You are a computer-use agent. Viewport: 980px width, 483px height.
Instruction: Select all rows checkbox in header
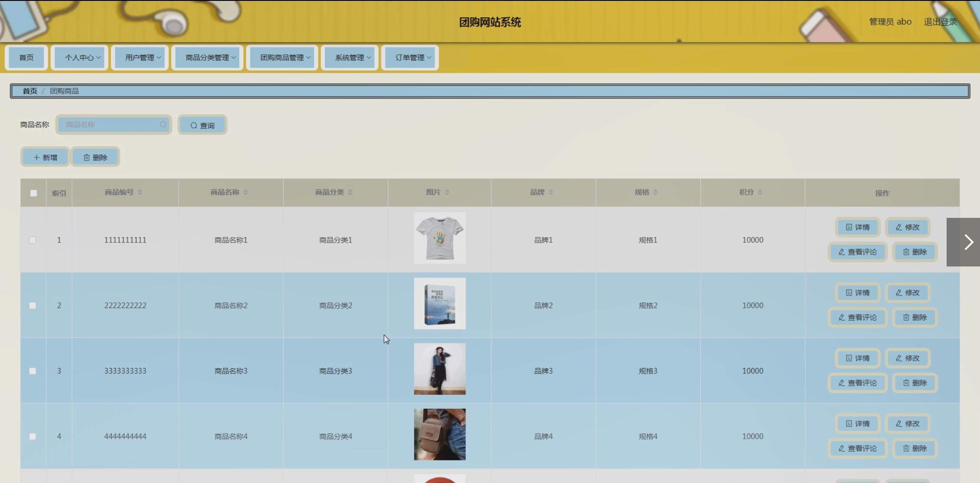(33, 193)
